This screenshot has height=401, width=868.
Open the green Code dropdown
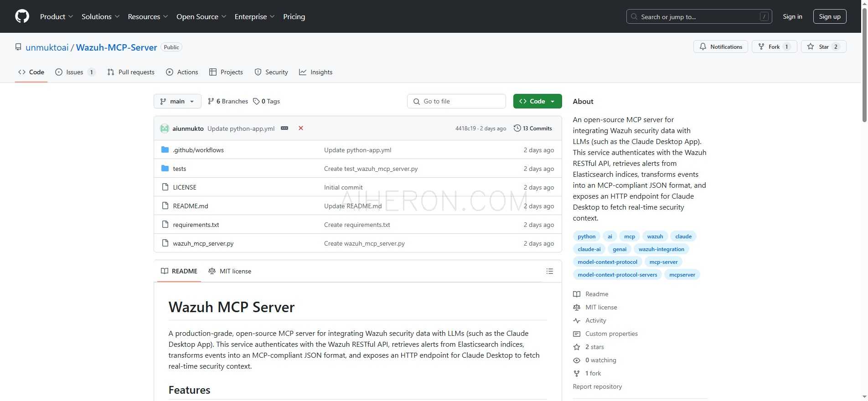pos(537,101)
